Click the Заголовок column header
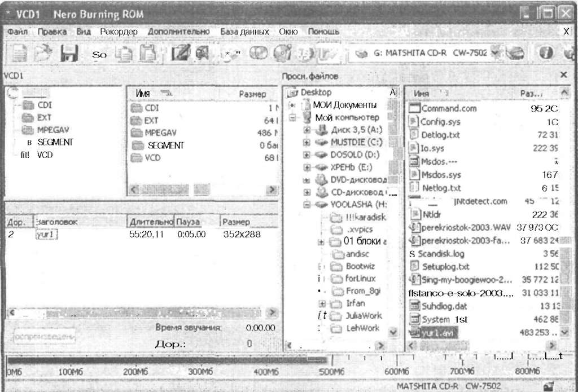The width and height of the screenshot is (578, 392). pos(80,222)
